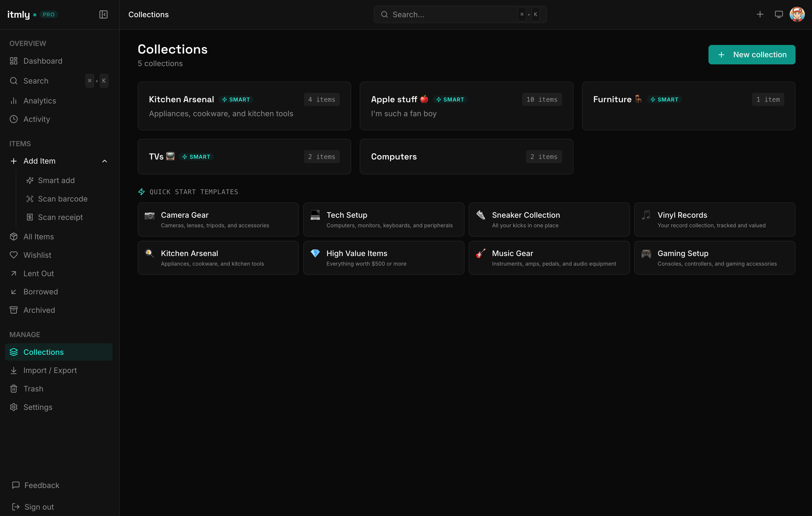Select the Vinyl Records template

[x=714, y=219]
